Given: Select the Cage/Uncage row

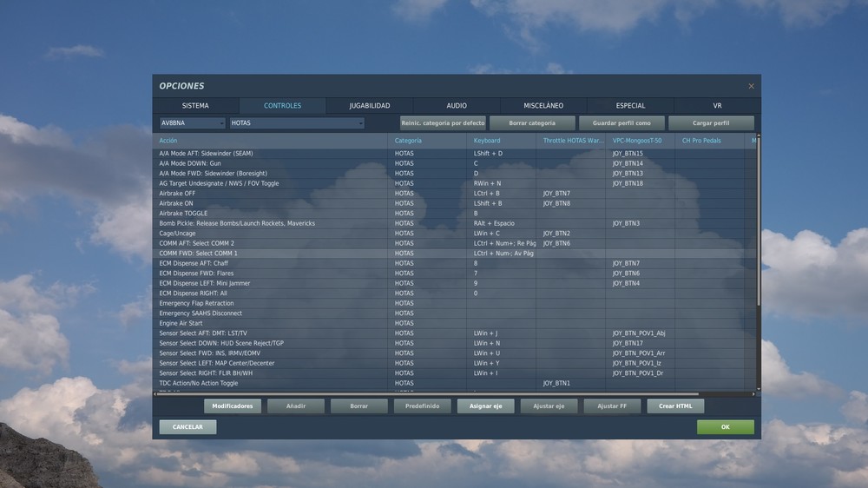Looking at the screenshot, I should coord(455,234).
